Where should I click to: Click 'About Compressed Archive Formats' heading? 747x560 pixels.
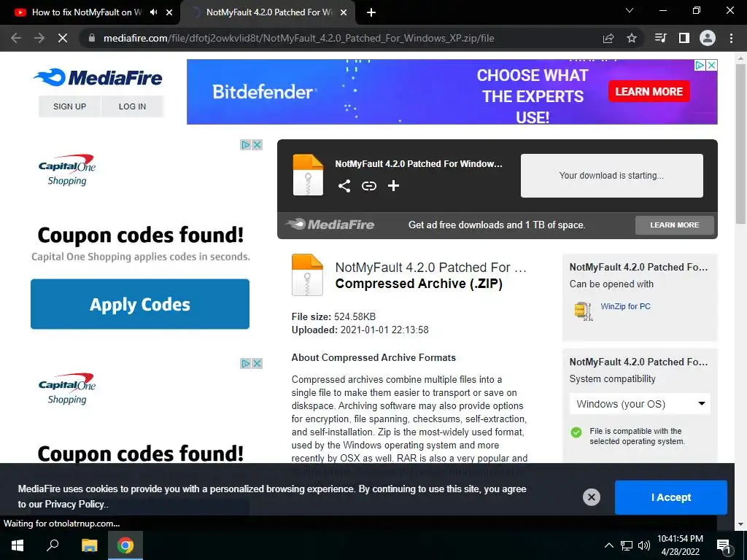point(373,357)
